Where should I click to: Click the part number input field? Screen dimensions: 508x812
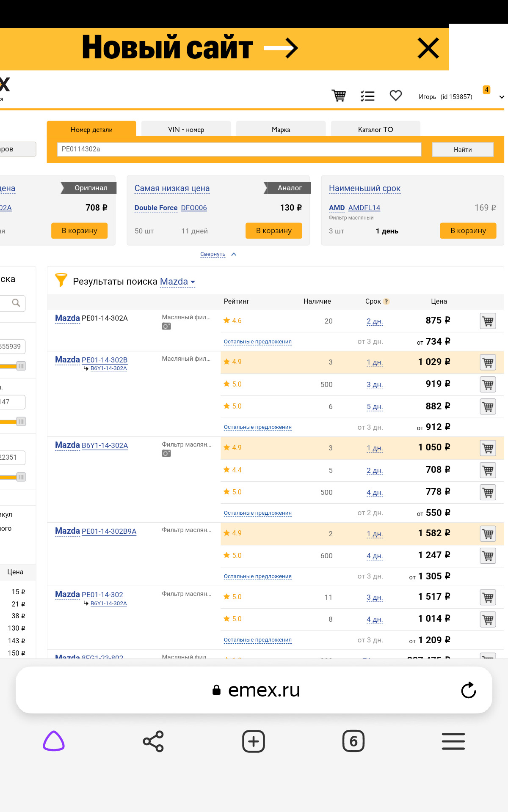[x=239, y=149]
